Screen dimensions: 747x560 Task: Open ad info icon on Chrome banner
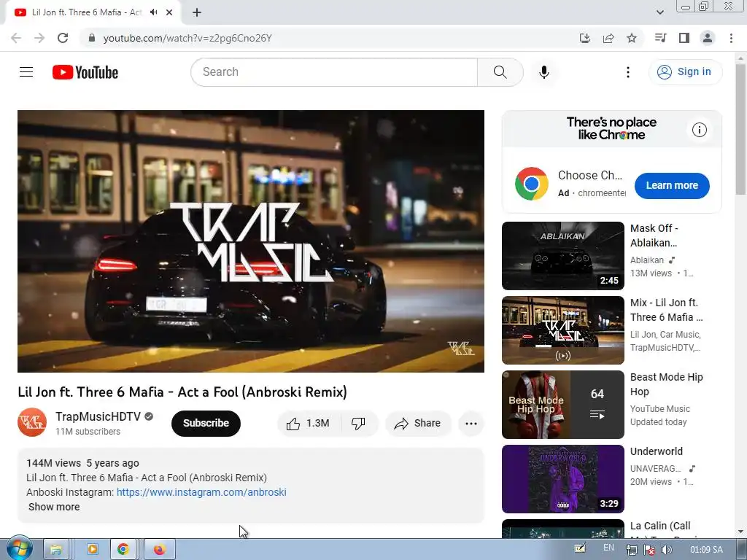click(699, 130)
